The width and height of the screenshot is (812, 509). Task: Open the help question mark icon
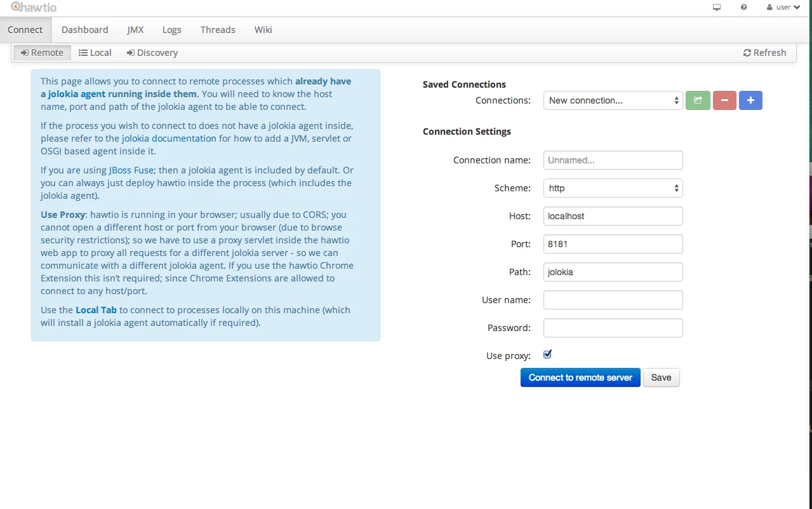point(743,8)
